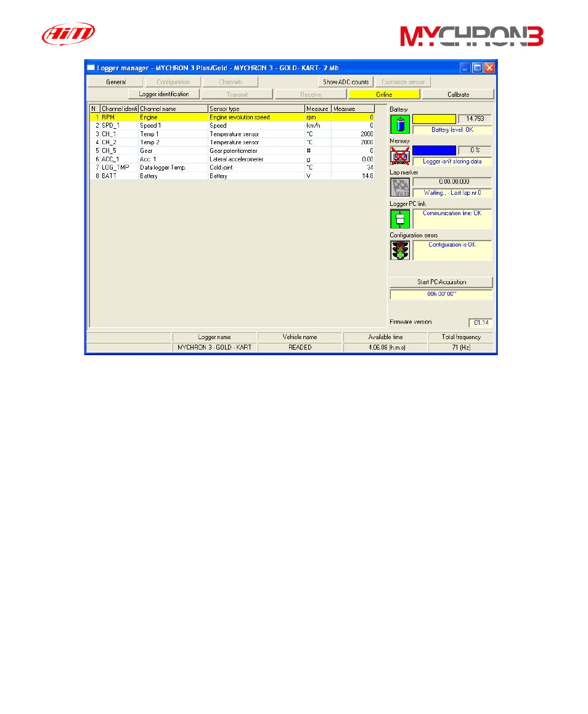The height and width of the screenshot is (714, 588).
Task: Click the checkered flag lap marker icon
Action: tap(399, 187)
